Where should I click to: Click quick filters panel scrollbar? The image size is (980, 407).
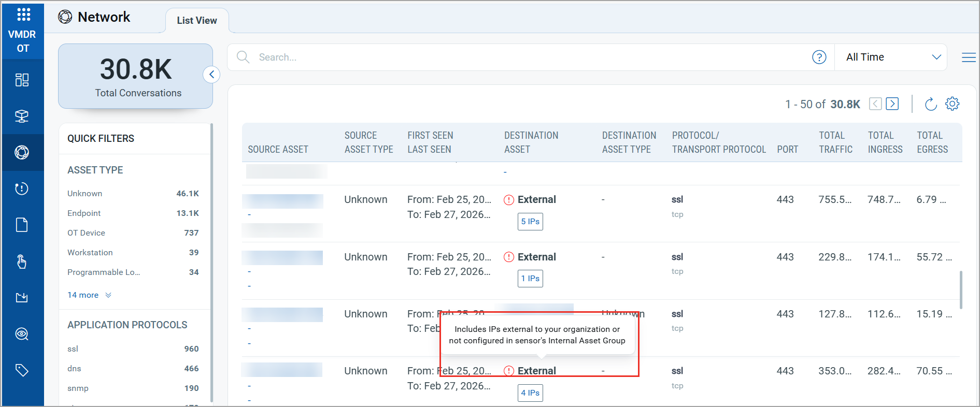pyautogui.click(x=211, y=262)
